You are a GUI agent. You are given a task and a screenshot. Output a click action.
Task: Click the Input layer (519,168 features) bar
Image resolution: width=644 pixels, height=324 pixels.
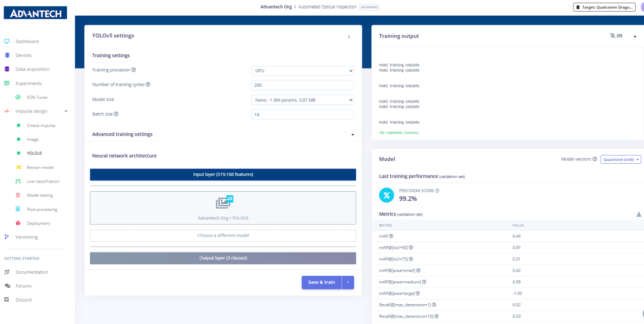[223, 174]
